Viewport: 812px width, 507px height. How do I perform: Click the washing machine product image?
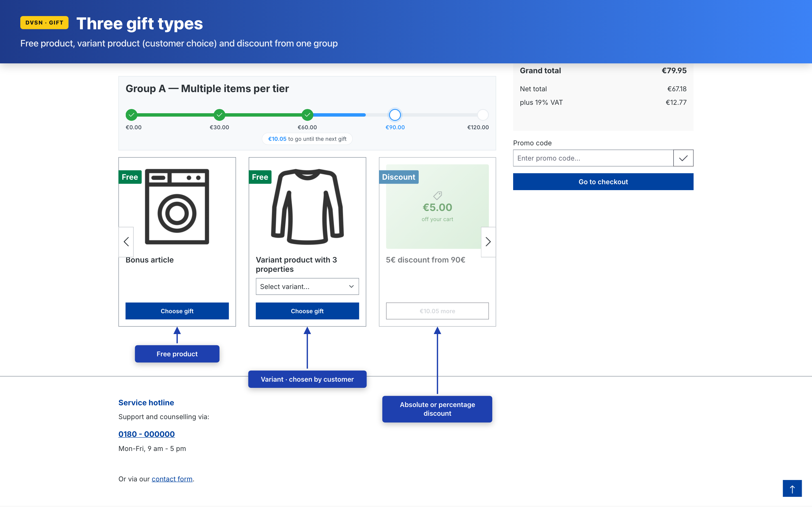177,206
